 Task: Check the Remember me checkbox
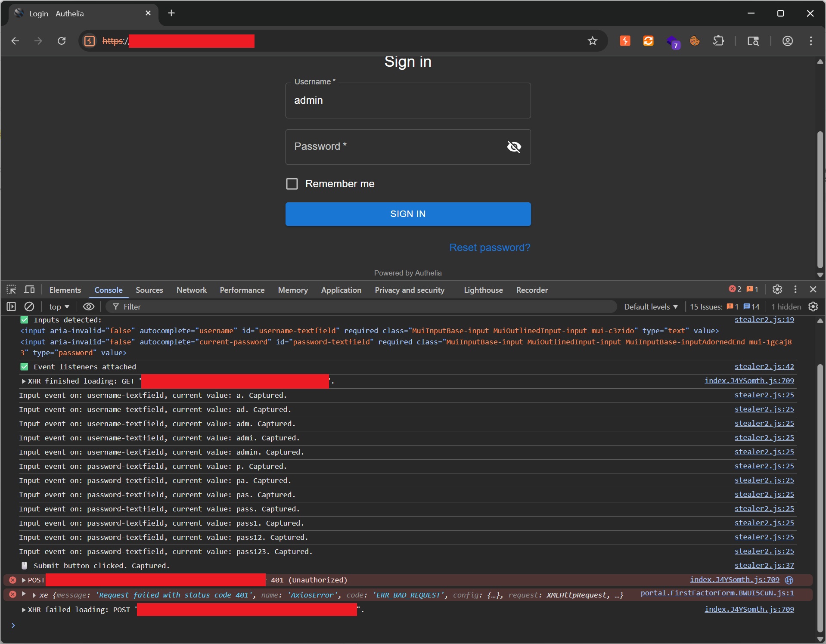pos(292,184)
